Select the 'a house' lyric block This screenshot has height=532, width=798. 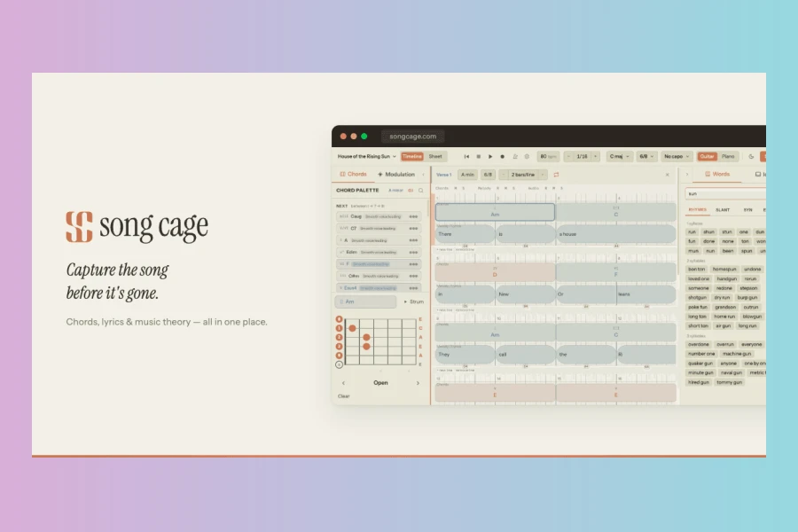616,234
